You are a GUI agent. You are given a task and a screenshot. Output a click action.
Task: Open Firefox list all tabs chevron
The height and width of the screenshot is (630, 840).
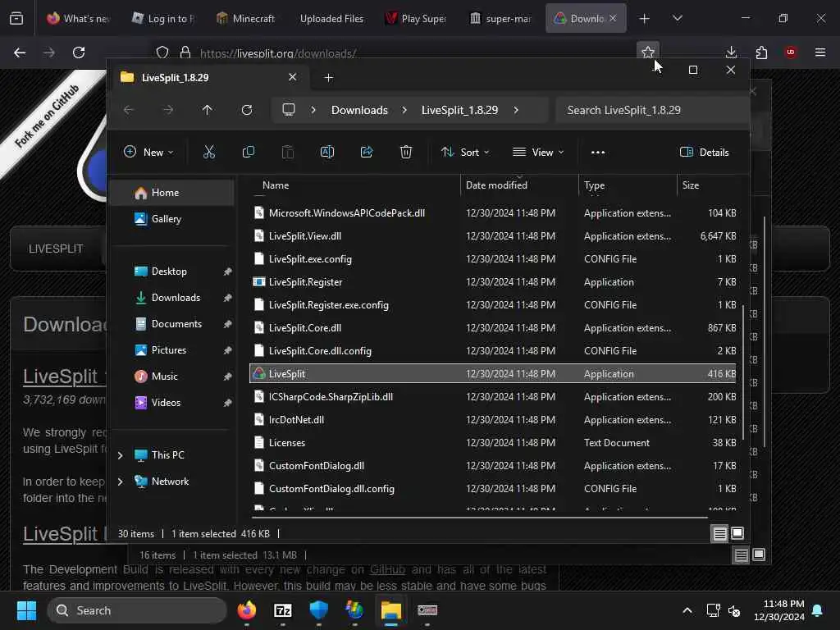tap(677, 18)
